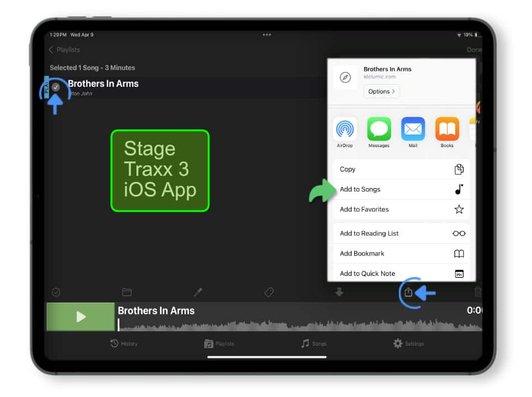The width and height of the screenshot is (532, 397).
Task: Choose Add to Favorites
Action: [402, 209]
